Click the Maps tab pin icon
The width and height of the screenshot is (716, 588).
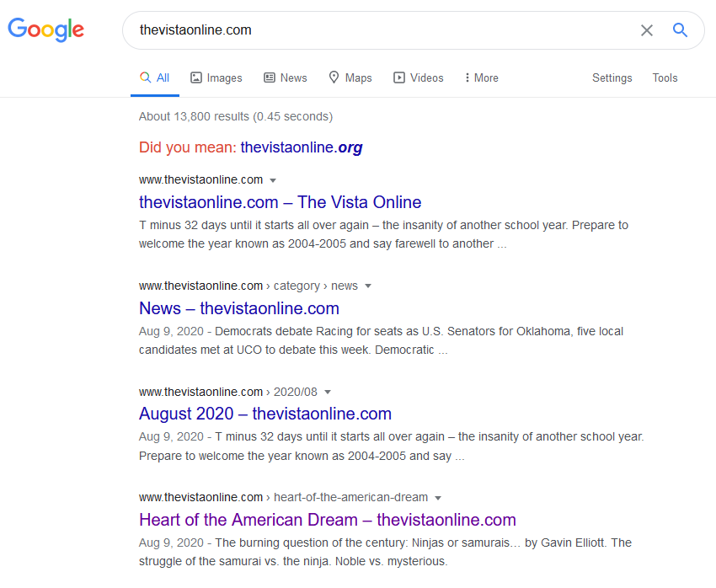tap(334, 78)
